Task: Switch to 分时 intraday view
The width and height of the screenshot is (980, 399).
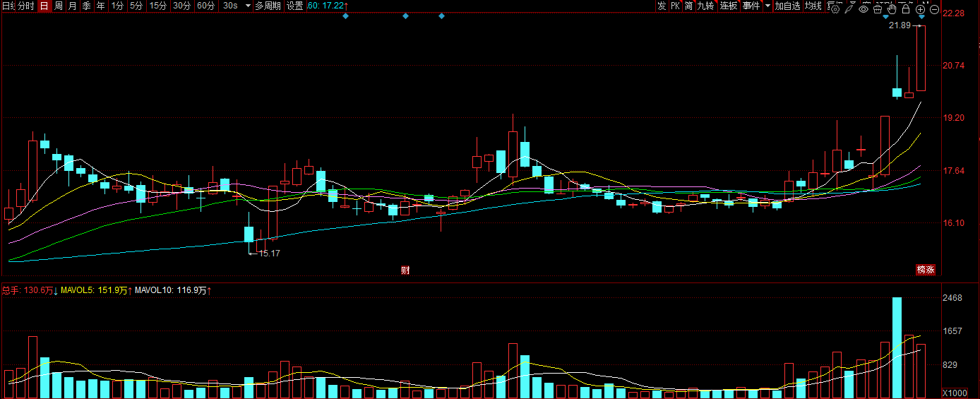Action: click(25, 6)
